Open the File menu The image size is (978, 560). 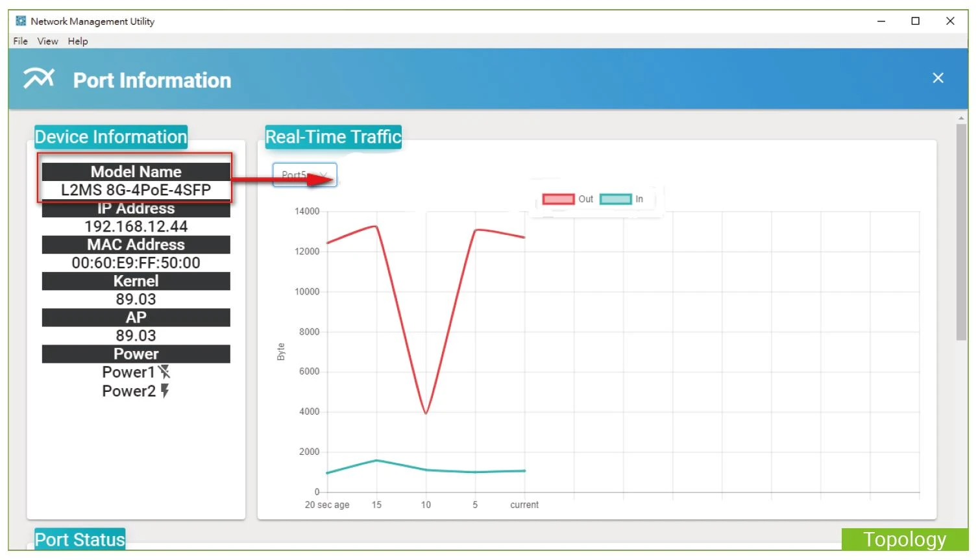[20, 41]
